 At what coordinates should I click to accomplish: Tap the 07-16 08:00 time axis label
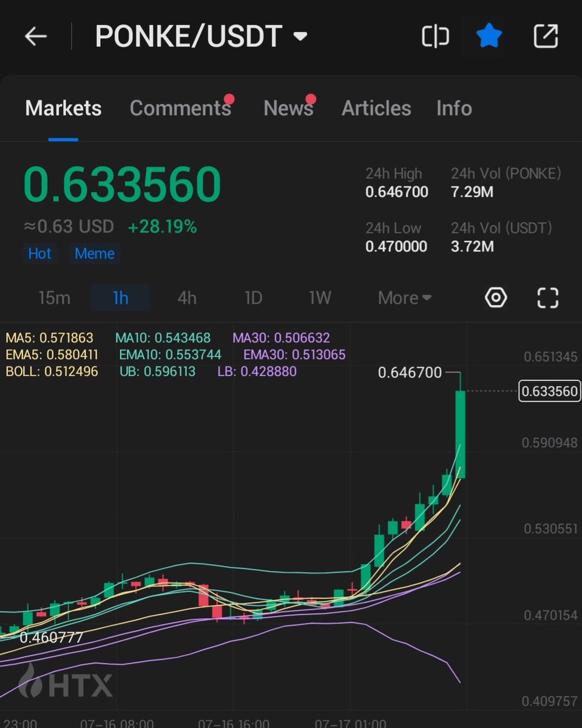[x=117, y=723]
